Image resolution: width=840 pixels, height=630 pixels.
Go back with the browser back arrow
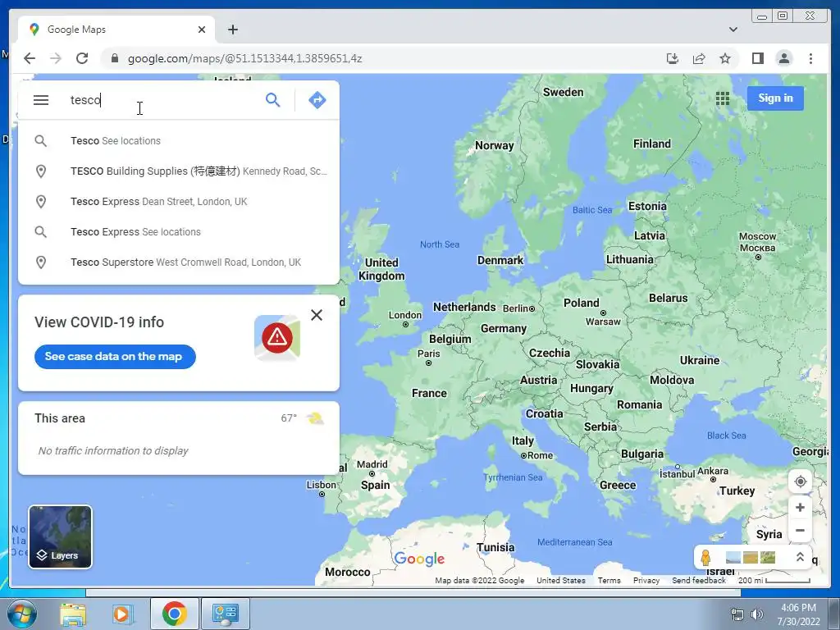tap(30, 58)
